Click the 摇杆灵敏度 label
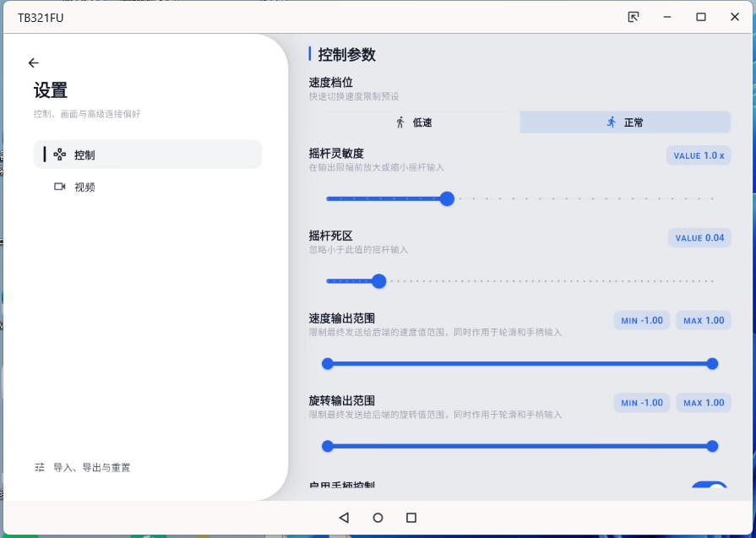The image size is (756, 538). (336, 154)
